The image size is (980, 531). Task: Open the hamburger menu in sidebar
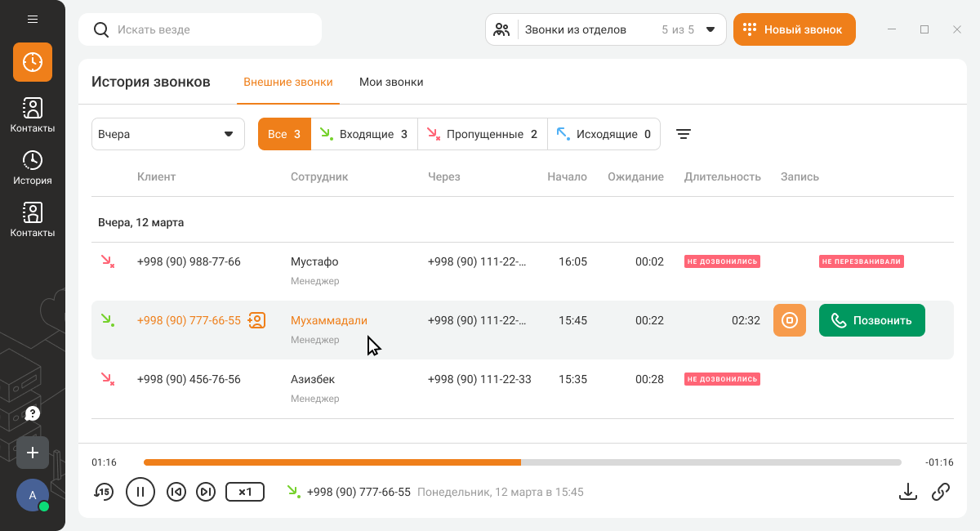click(33, 19)
